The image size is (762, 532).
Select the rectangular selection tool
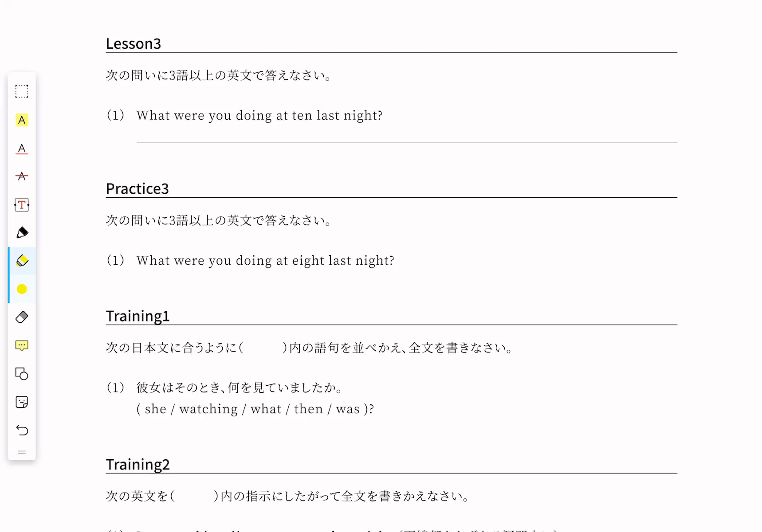pyautogui.click(x=22, y=91)
